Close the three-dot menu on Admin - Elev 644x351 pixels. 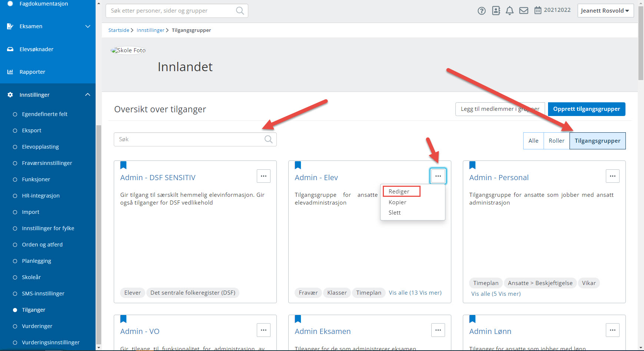point(438,176)
